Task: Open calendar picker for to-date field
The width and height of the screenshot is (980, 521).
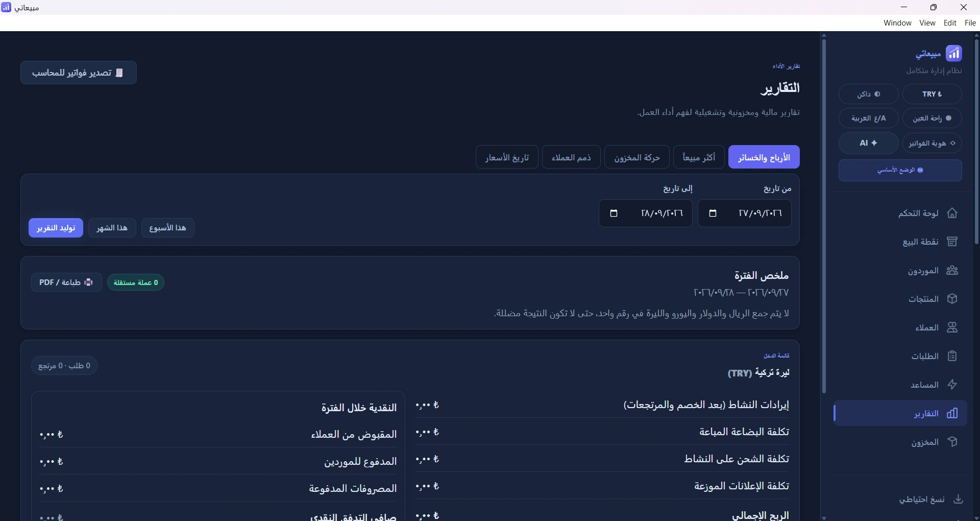Action: (x=614, y=214)
